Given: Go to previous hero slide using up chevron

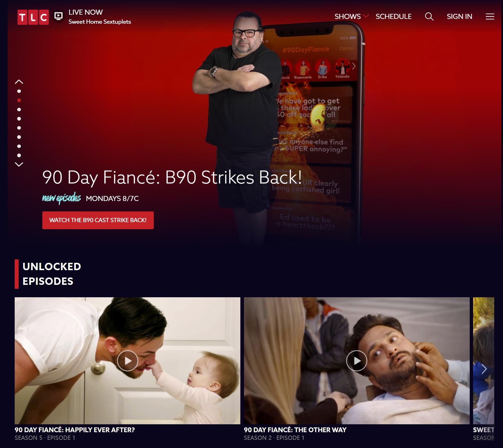Looking at the screenshot, I should point(19,82).
